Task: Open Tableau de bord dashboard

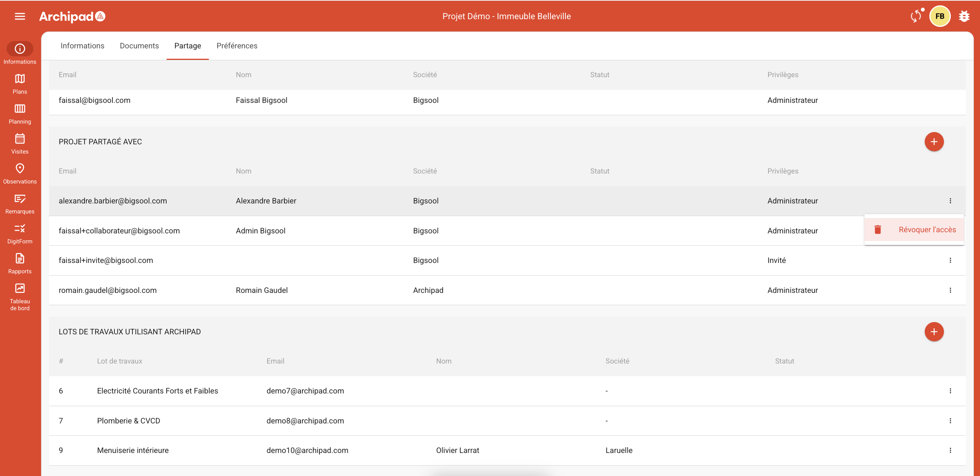Action: pos(20,296)
